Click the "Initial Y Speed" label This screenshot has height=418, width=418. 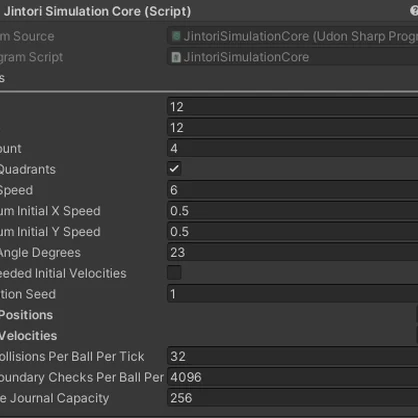[x=59, y=231]
